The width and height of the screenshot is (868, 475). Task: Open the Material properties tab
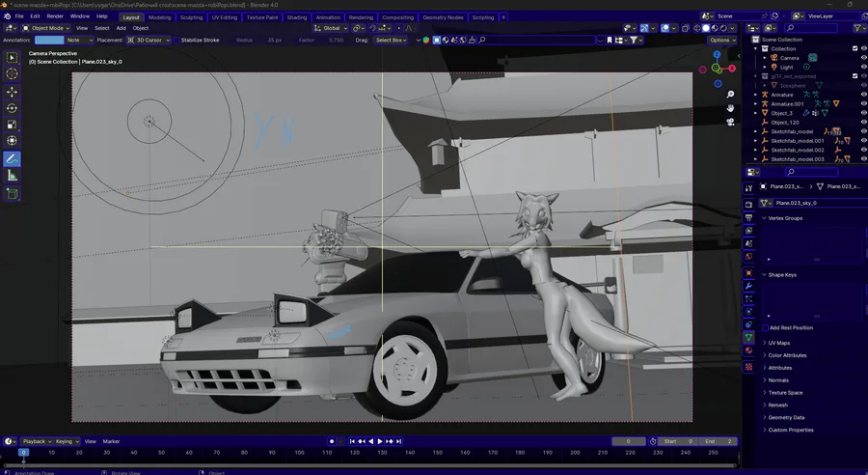[748, 350]
